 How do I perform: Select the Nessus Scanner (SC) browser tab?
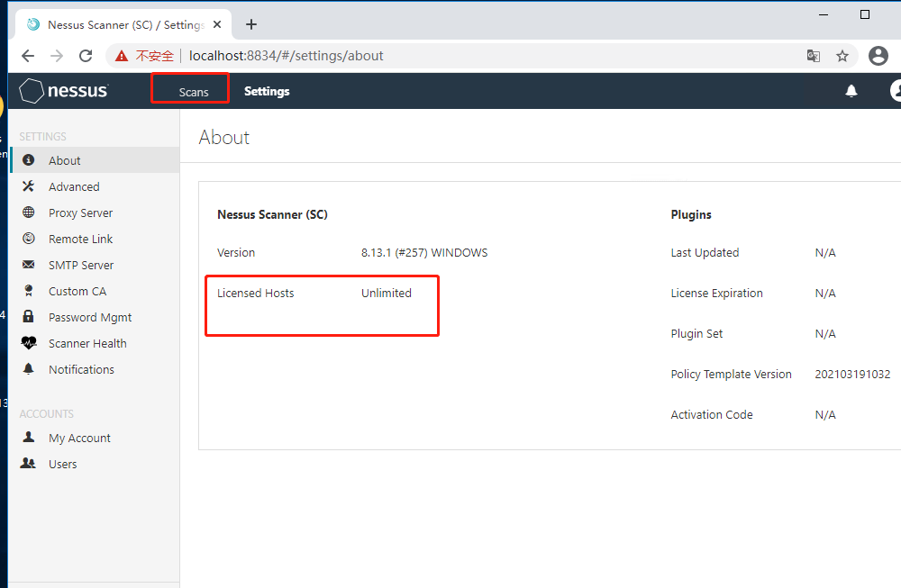click(123, 24)
